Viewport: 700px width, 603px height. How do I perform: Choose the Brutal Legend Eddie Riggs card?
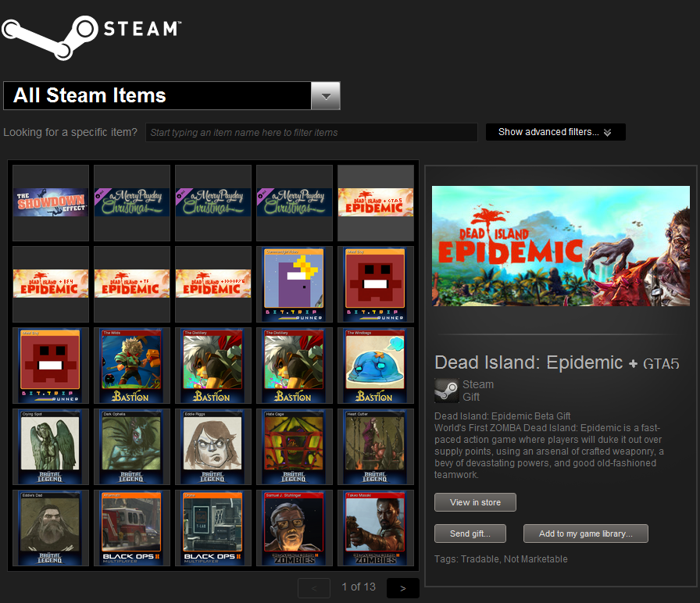pos(213,447)
